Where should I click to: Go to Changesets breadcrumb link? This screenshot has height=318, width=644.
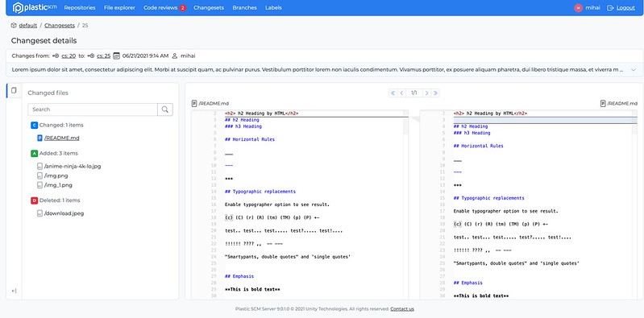(x=60, y=26)
